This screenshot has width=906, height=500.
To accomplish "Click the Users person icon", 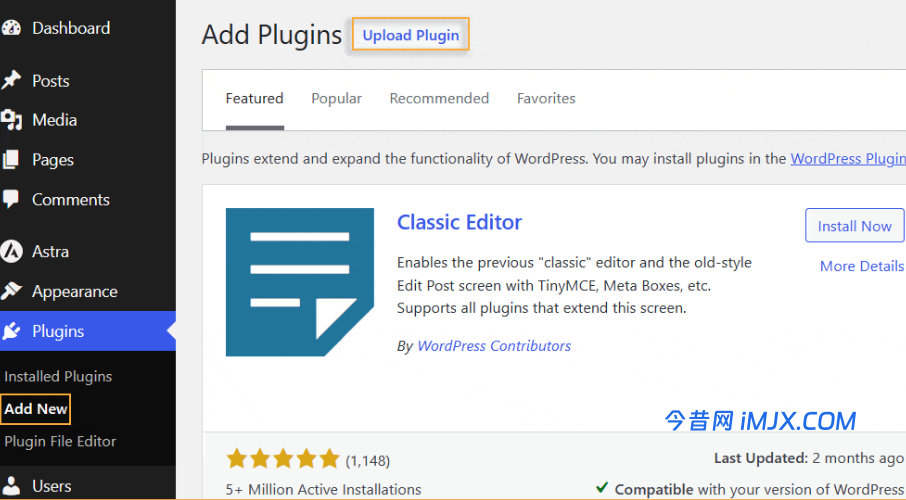I will pos(10,486).
